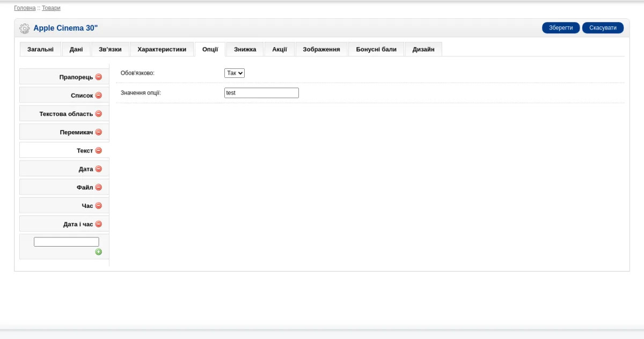This screenshot has width=644, height=339.
Task: Open the Товари breadcrumb link
Action: [52, 8]
